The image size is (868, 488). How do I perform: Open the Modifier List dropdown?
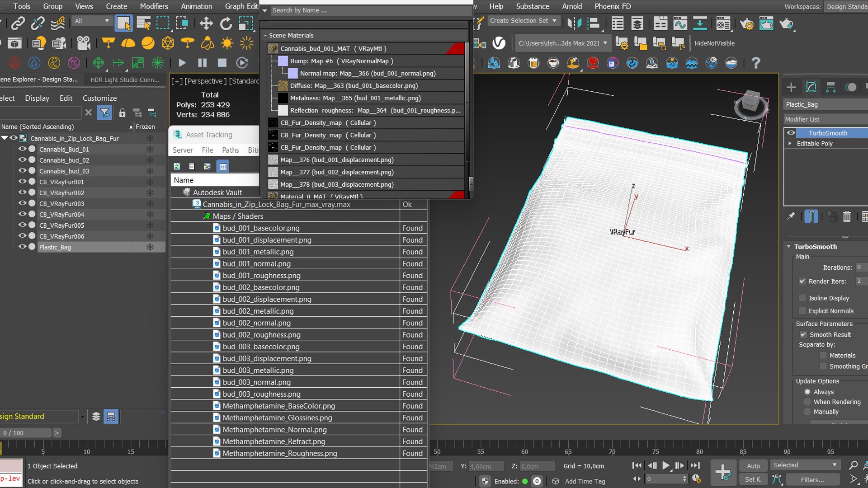click(x=826, y=119)
